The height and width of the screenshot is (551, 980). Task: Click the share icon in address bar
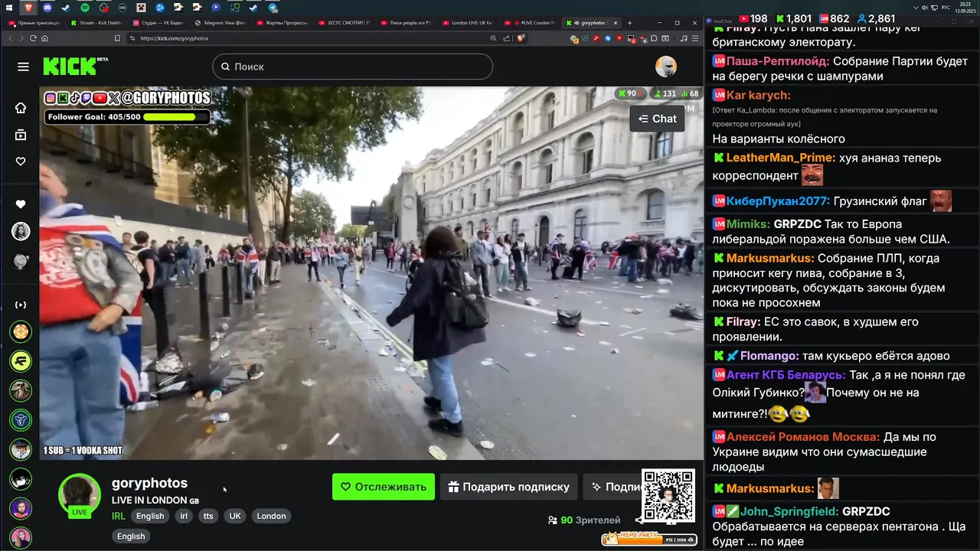click(506, 38)
